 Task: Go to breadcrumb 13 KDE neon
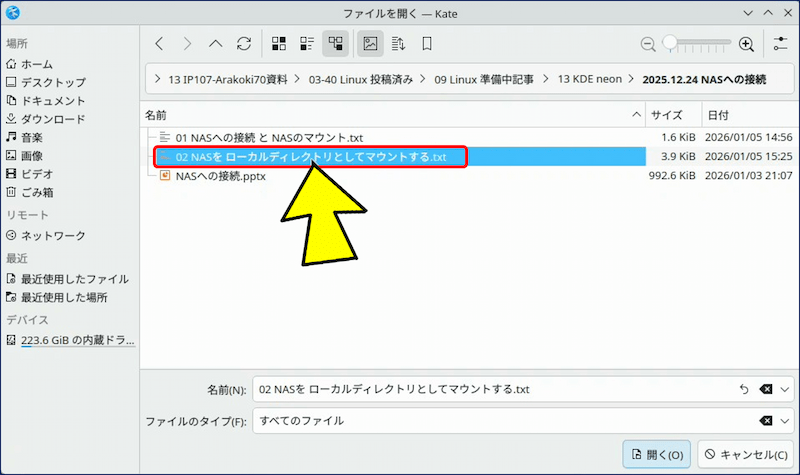coord(589,80)
